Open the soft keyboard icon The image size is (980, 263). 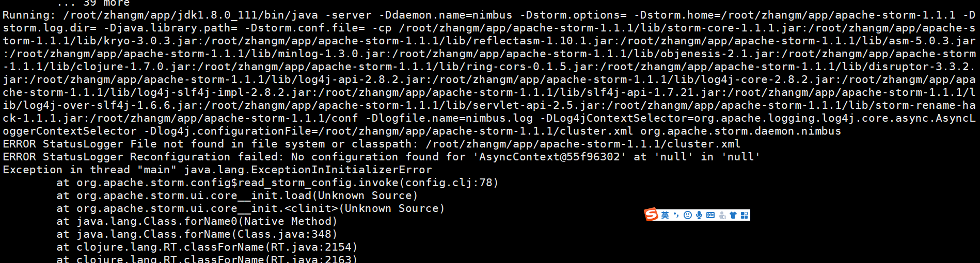(x=710, y=215)
